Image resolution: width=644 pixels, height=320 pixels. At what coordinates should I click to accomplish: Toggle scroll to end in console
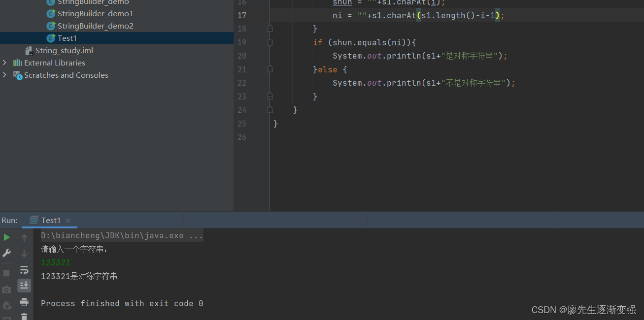(x=24, y=285)
